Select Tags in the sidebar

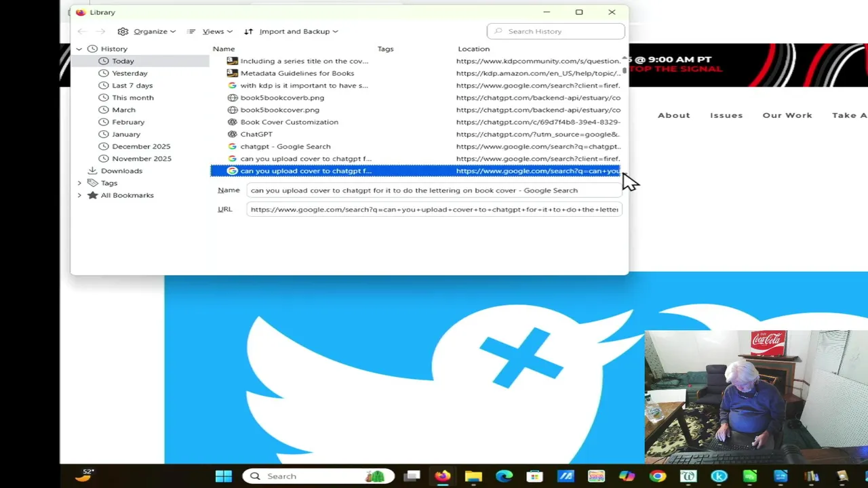109,183
